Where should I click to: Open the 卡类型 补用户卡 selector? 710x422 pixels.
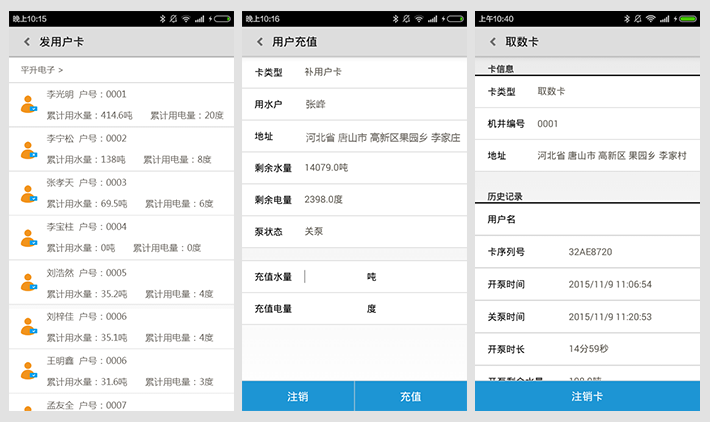click(x=354, y=72)
